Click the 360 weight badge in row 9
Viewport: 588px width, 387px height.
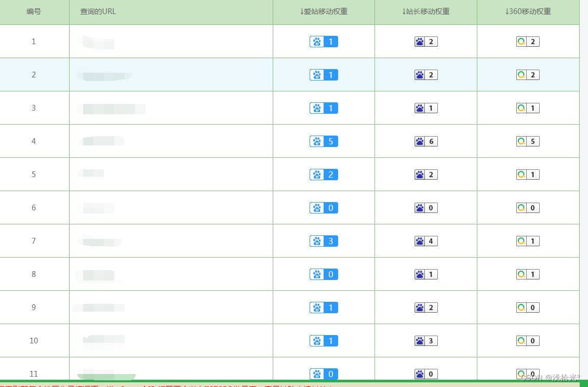pos(528,308)
